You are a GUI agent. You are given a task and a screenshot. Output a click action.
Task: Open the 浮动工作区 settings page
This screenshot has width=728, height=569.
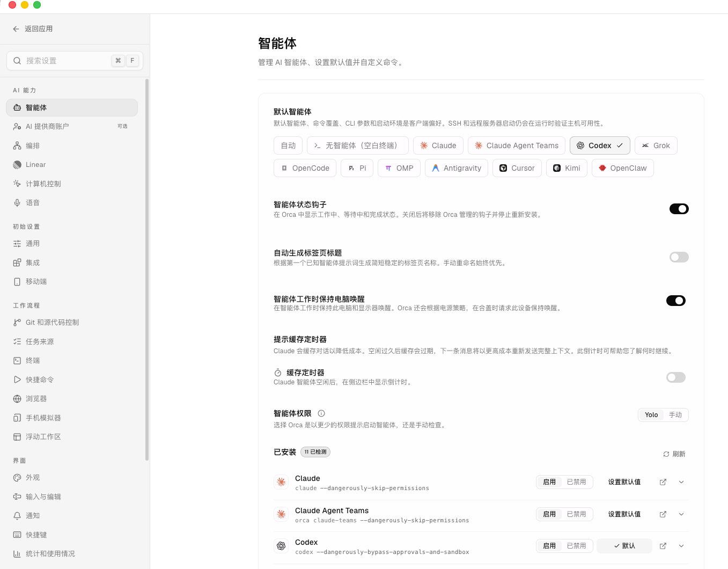coord(72,437)
